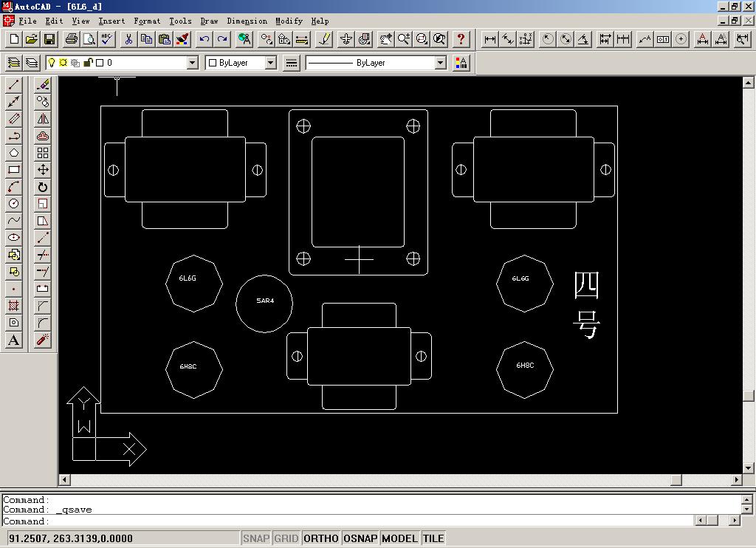Open Print Preview from the toolbar
This screenshot has height=548, width=756.
(89, 39)
